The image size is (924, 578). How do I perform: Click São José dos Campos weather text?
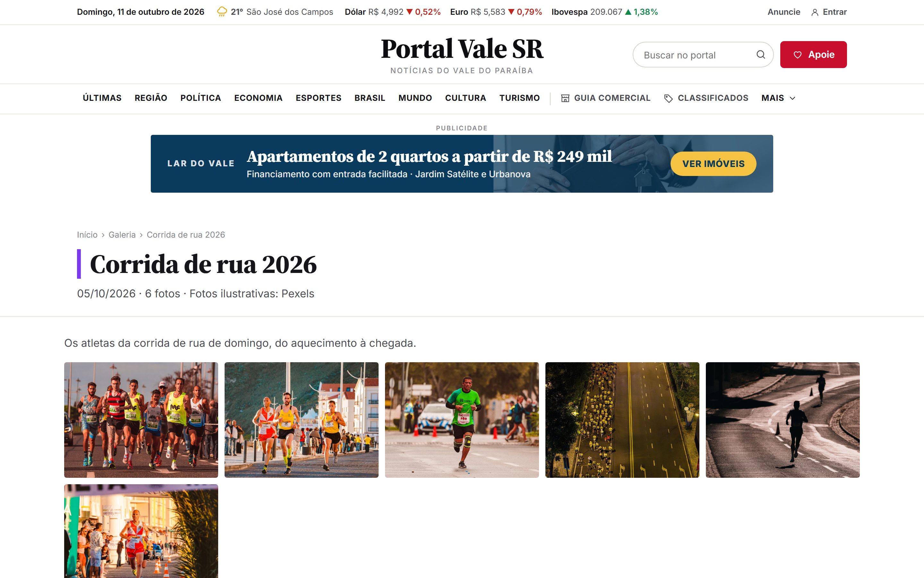[x=289, y=12]
